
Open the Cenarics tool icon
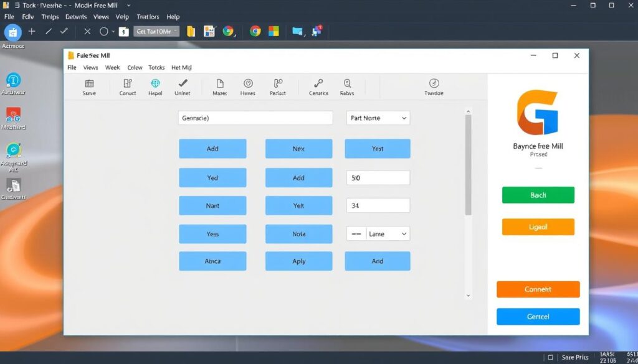[318, 87]
